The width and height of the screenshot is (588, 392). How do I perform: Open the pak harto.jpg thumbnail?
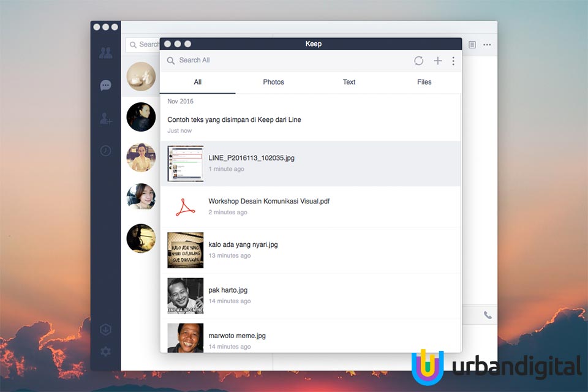(x=185, y=296)
